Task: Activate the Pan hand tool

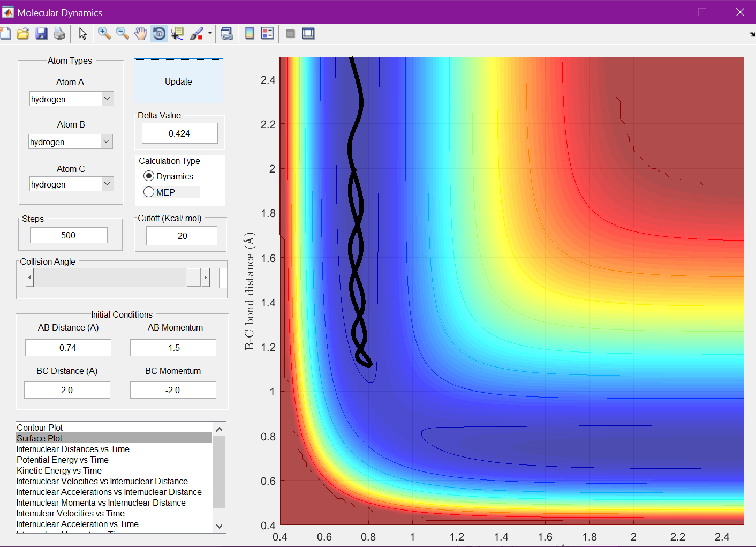Action: click(x=141, y=34)
